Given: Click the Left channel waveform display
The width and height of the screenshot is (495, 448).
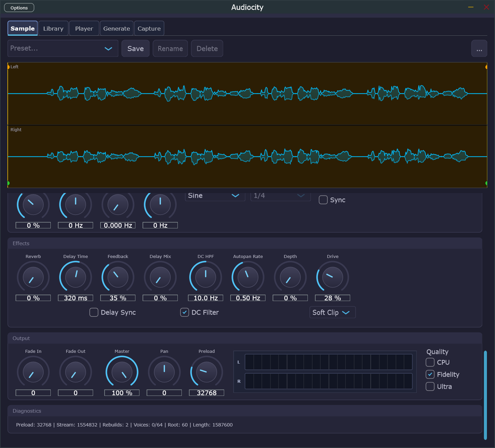Looking at the screenshot, I should (x=247, y=94).
